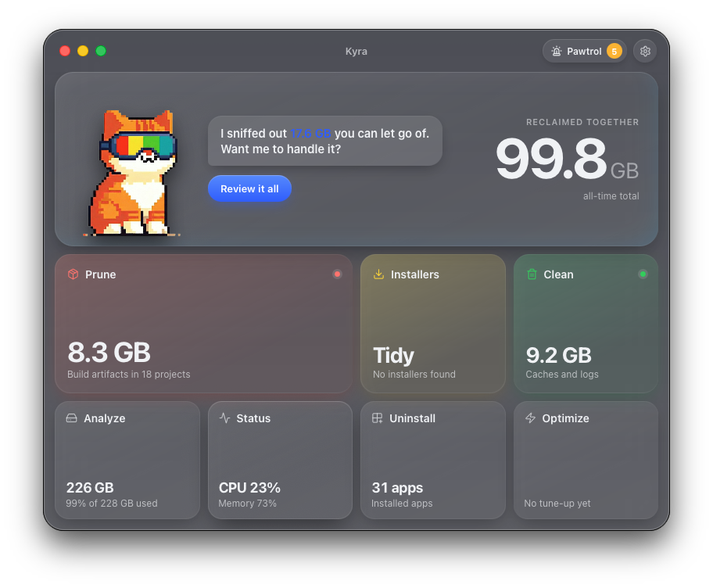
Task: Click the Pawtrol siren icon
Action: (557, 51)
